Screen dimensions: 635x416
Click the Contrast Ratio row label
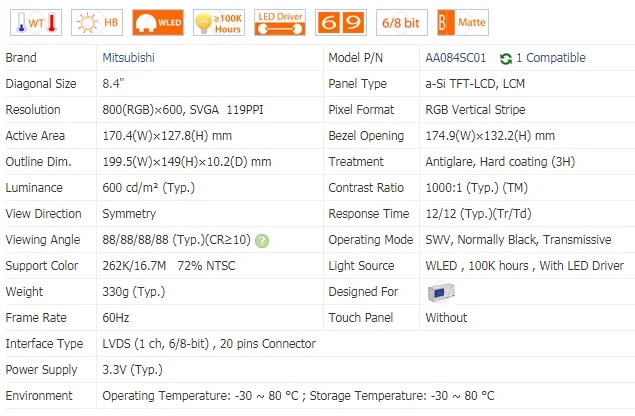click(x=366, y=188)
